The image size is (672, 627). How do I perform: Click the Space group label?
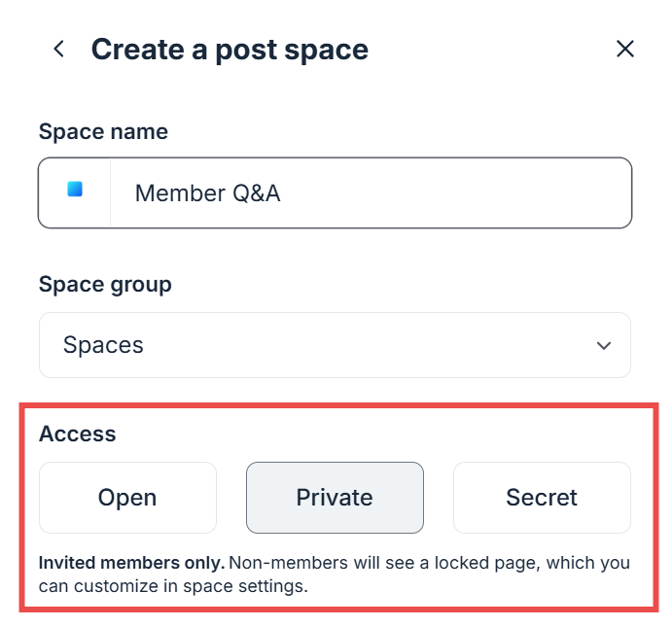pos(105,285)
